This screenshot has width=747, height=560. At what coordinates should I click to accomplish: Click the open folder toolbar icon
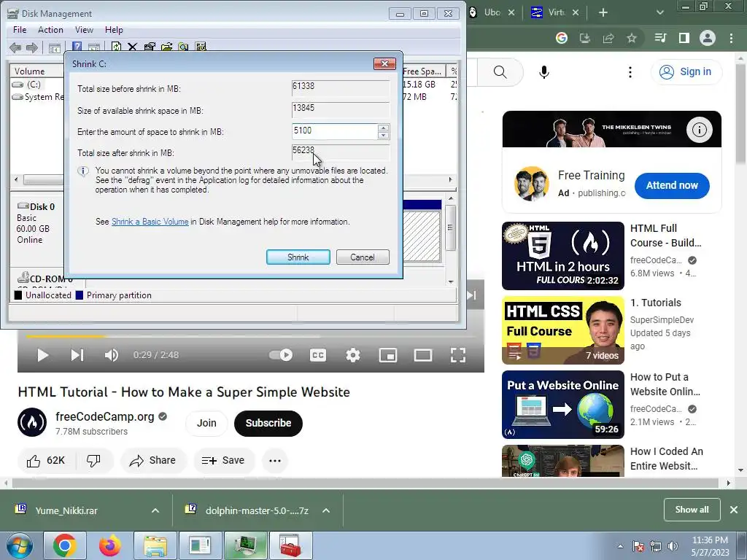[166, 47]
